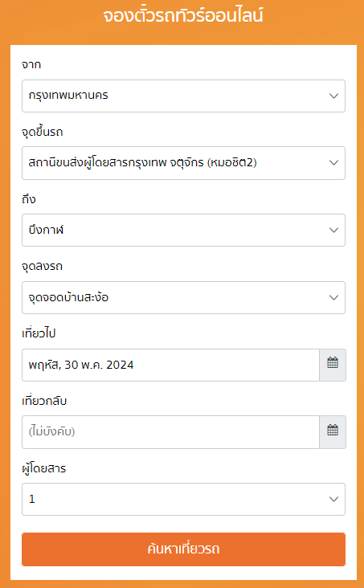364x588 pixels.
Task: Click chevron arrow in กรุงเทพมหานคร field
Action: (333, 96)
